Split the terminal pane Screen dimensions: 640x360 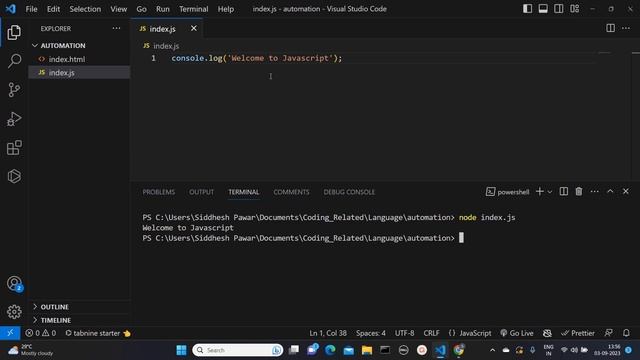pyautogui.click(x=564, y=191)
